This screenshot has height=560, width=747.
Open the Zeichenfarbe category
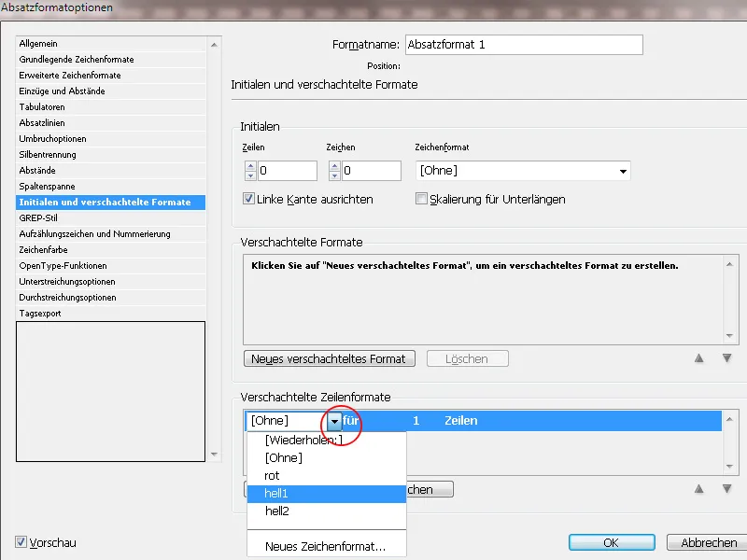(110, 249)
